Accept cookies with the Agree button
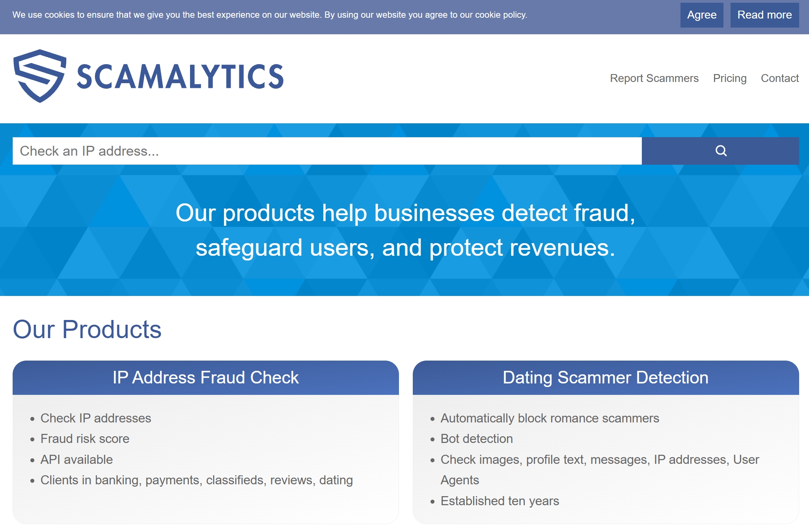This screenshot has width=809, height=532. coord(701,15)
